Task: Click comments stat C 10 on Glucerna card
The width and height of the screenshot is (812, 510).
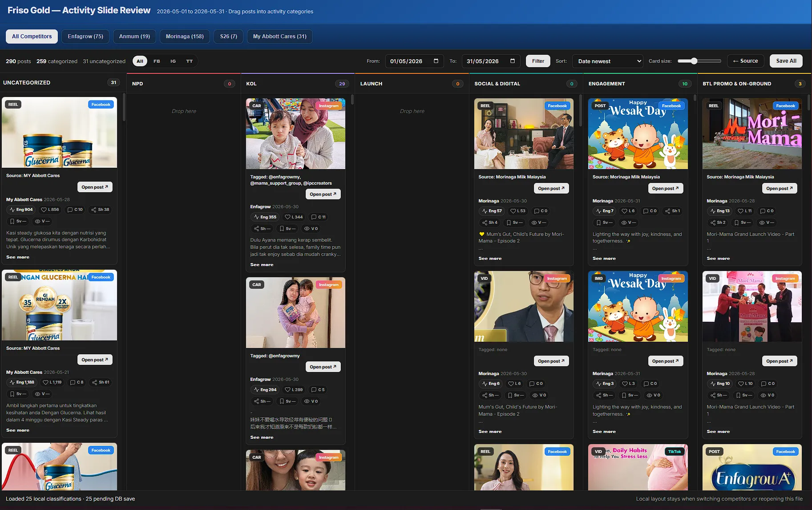Action: tap(75, 210)
